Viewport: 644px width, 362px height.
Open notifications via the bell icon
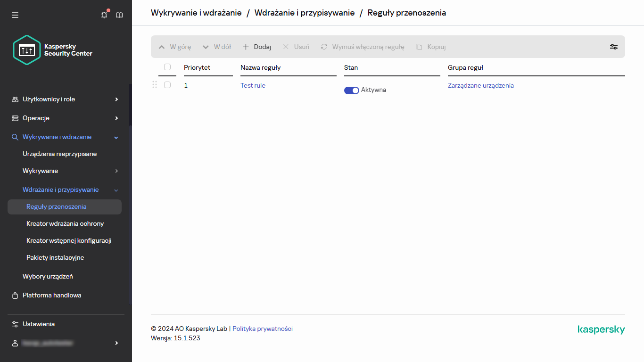[x=104, y=15]
